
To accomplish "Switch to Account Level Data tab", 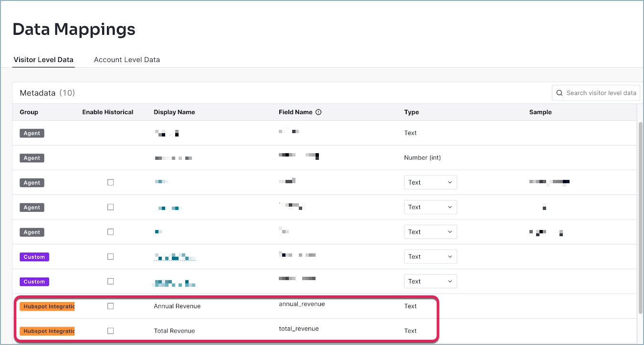I will [x=127, y=60].
